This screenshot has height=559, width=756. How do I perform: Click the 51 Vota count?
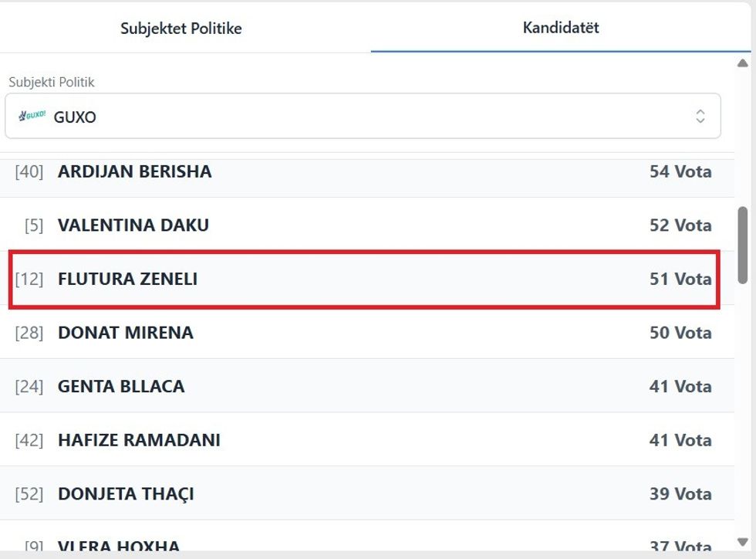pos(680,279)
